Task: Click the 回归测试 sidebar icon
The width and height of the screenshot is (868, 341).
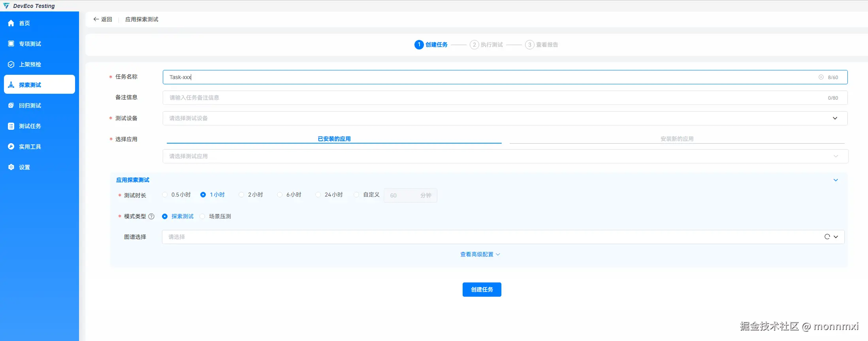Action: [x=11, y=106]
